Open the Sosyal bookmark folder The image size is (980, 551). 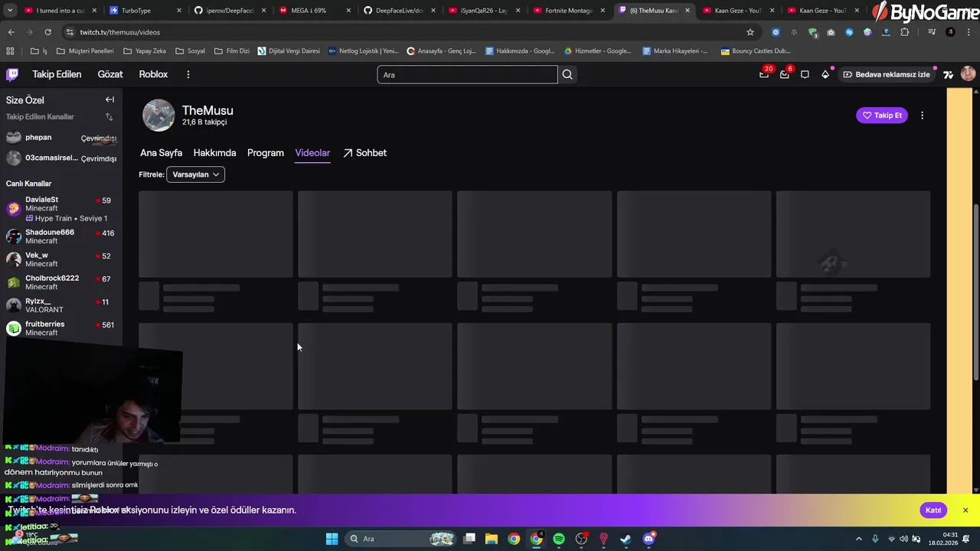point(190,51)
